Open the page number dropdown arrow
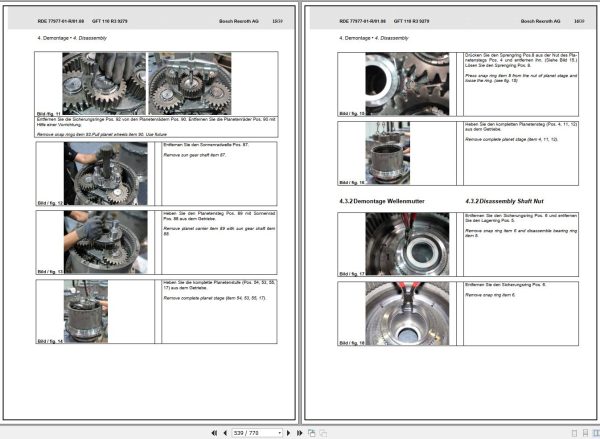600x439 pixels. [280, 433]
